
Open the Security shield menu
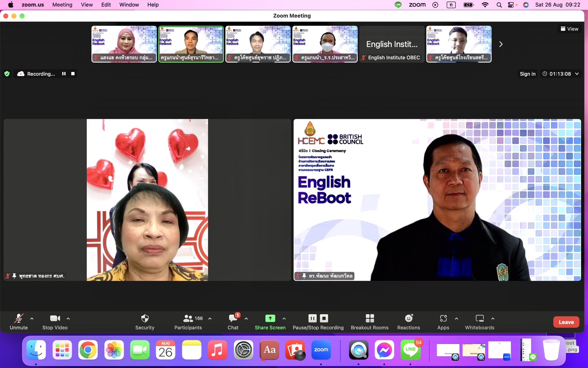coord(145,322)
